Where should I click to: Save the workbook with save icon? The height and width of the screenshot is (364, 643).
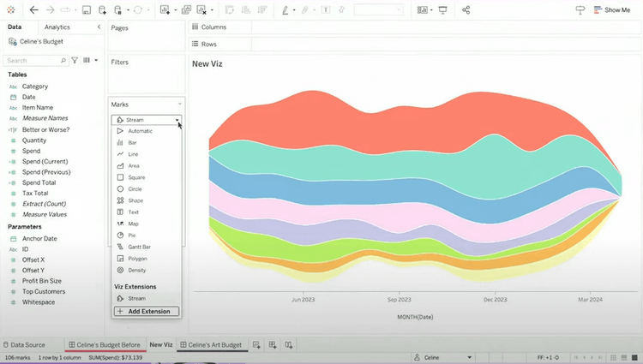[86, 10]
